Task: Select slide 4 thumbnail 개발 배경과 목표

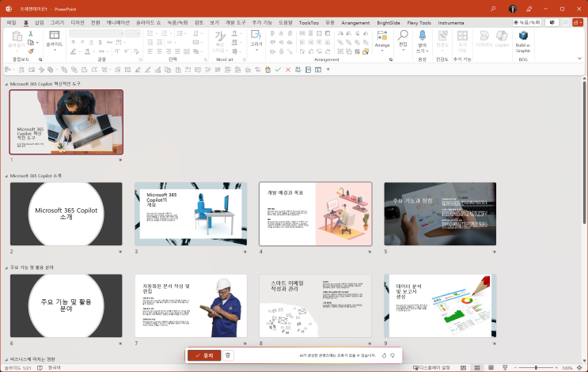Action: point(316,214)
